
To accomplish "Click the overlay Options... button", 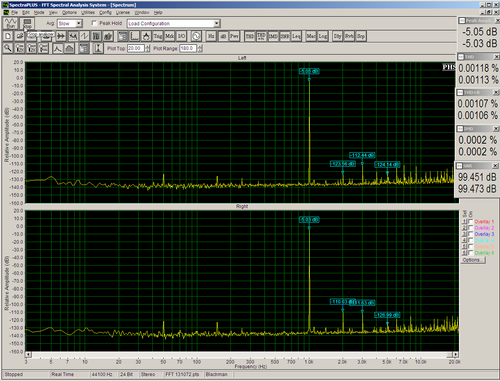I will pyautogui.click(x=473, y=260).
